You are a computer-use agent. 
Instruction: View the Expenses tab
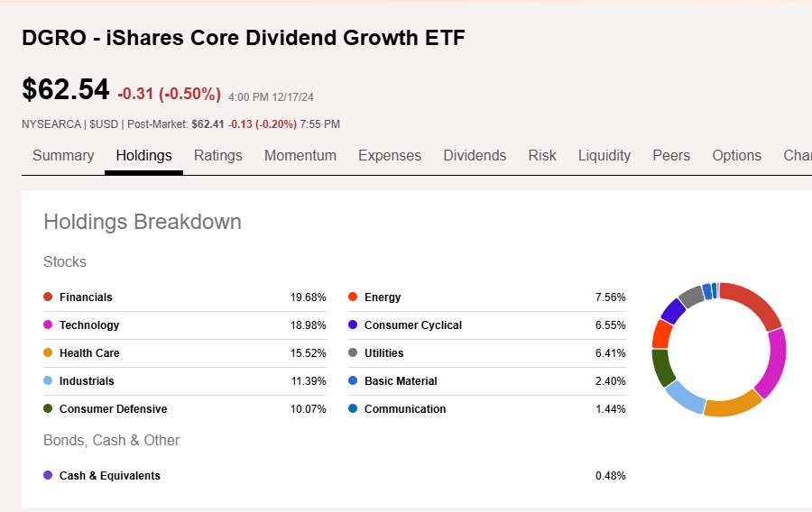[390, 155]
